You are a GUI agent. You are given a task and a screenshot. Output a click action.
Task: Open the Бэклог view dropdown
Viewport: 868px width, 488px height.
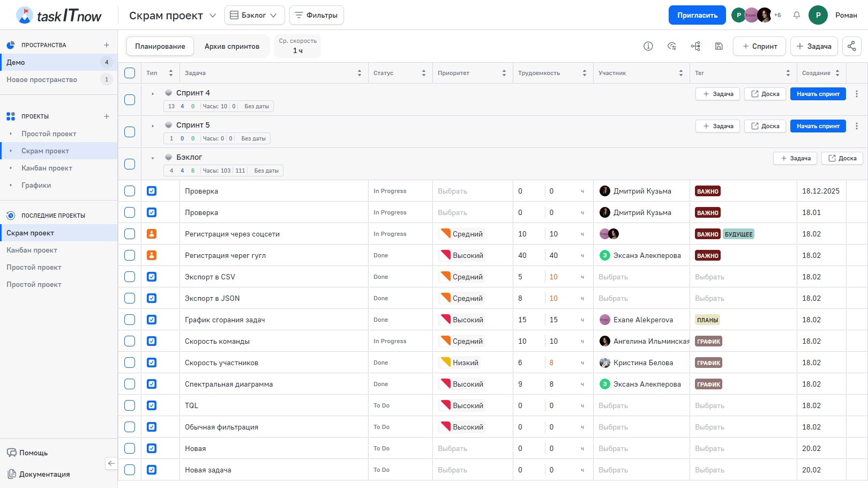[x=254, y=15]
